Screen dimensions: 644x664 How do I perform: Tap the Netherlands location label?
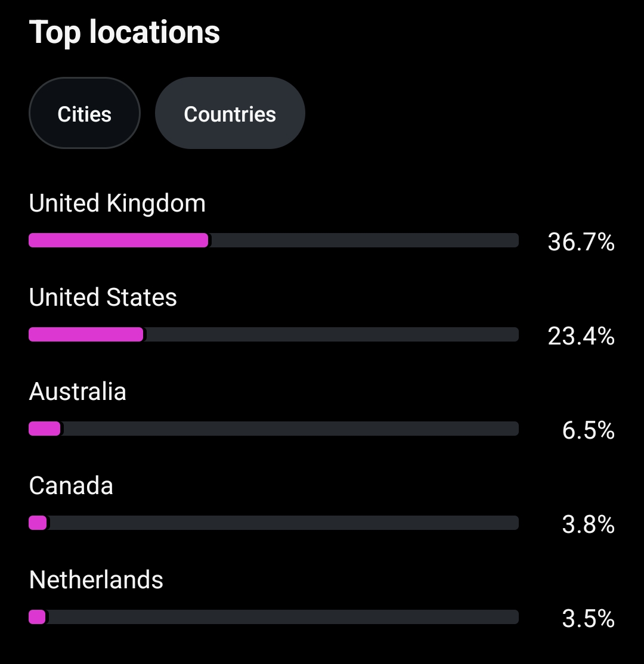pos(96,580)
